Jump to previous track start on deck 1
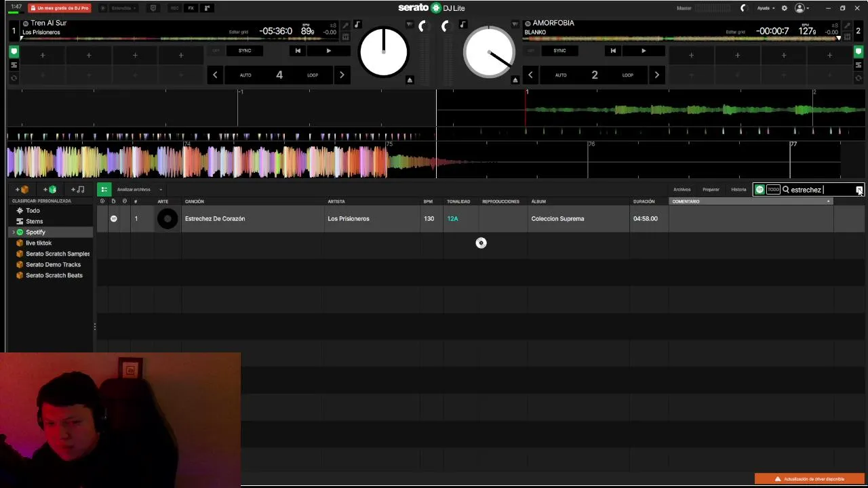 click(x=298, y=51)
